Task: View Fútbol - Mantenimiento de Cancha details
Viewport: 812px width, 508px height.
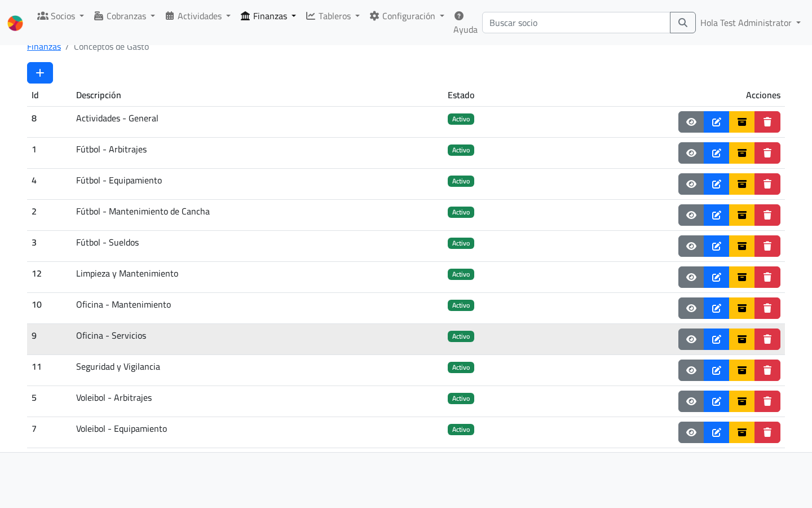Action: pyautogui.click(x=691, y=215)
